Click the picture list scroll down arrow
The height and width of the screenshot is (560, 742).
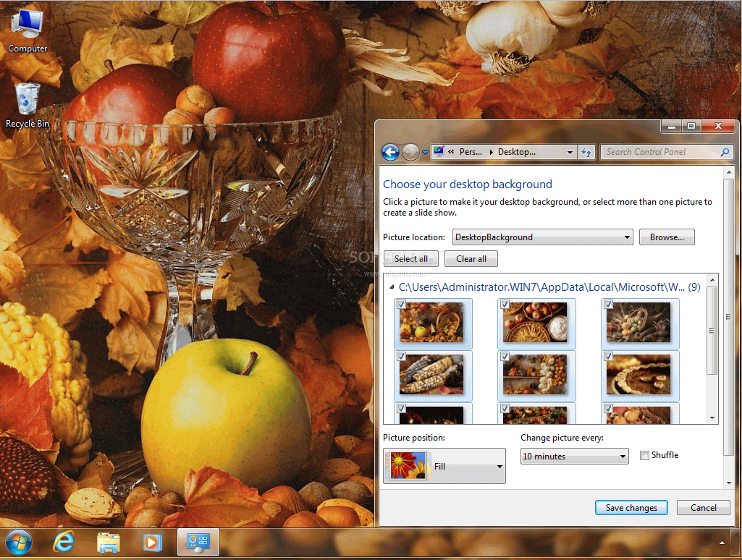[x=712, y=418]
